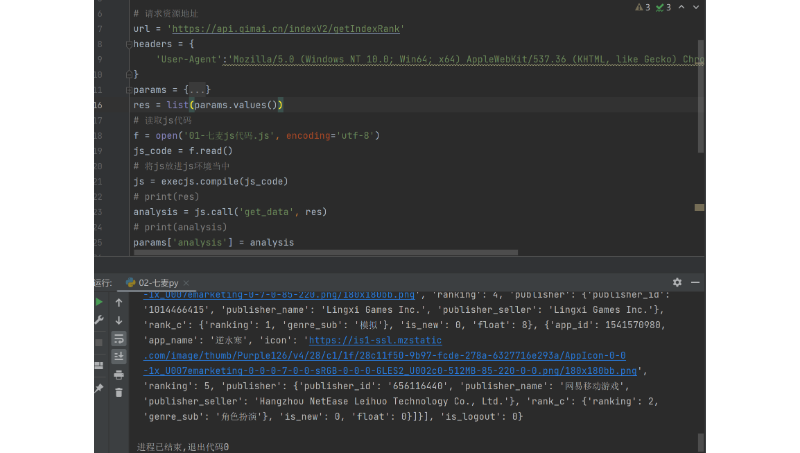Click the console vertical scrollbar
This screenshot has width=800, height=453.
701,443
